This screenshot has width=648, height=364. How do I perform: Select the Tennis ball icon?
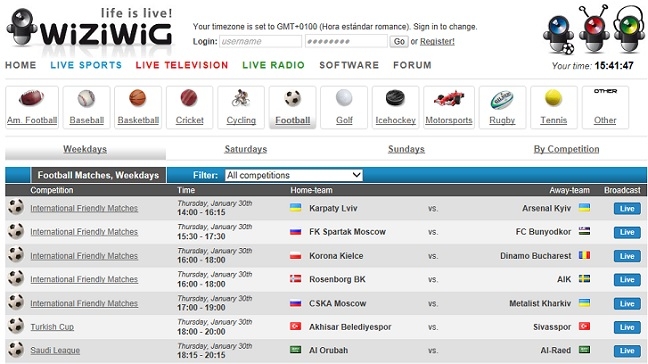553,98
